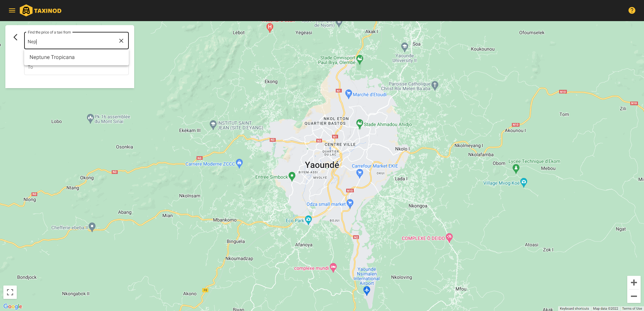The width and height of the screenshot is (644, 311).
Task: Select Carrefour Market EKIE marker
Action: pyautogui.click(x=360, y=173)
